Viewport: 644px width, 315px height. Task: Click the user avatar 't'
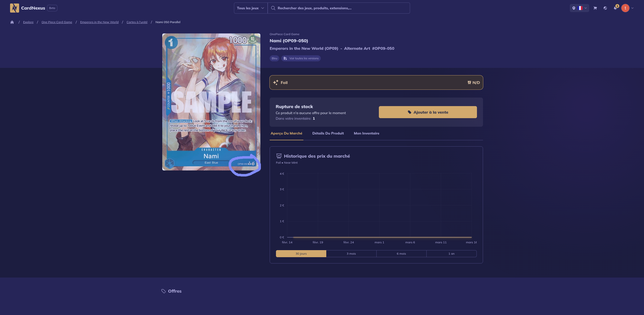pos(625,8)
